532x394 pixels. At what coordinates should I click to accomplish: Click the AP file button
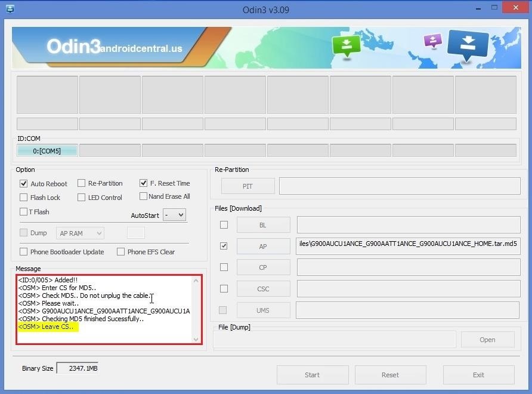pyautogui.click(x=263, y=246)
